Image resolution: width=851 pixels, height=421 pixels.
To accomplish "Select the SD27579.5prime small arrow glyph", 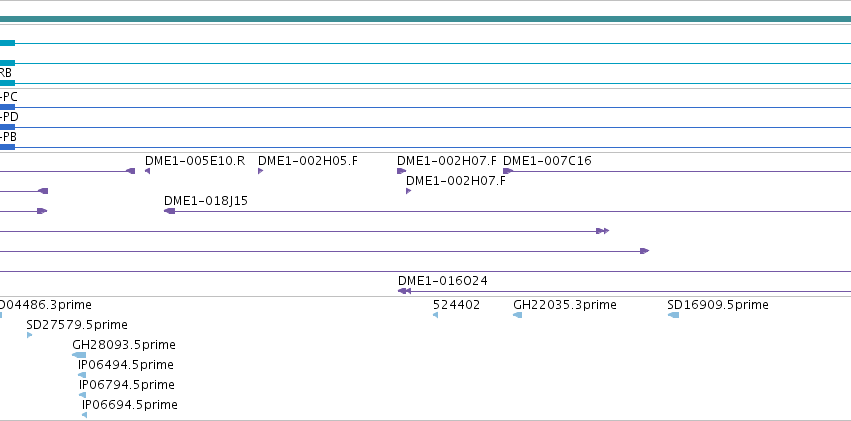I will (29, 335).
